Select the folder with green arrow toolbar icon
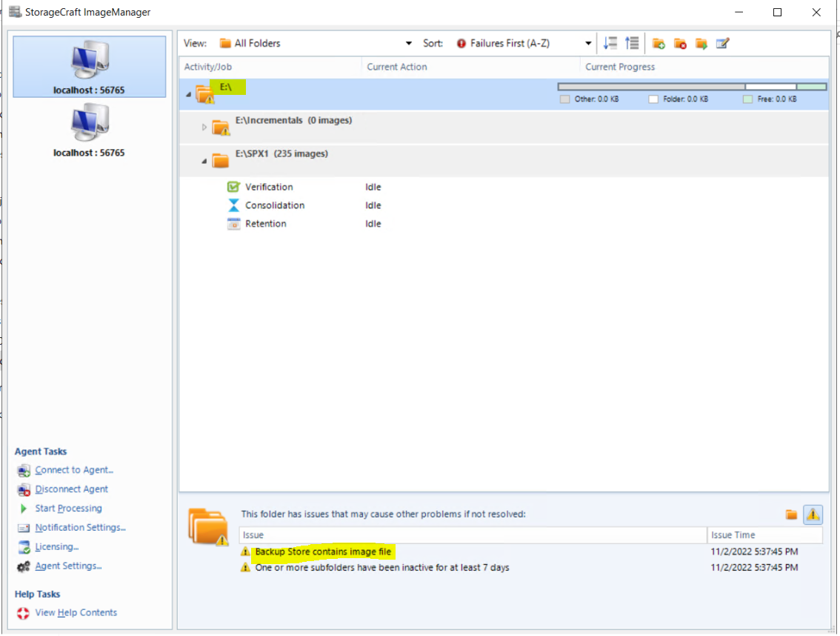 701,43
